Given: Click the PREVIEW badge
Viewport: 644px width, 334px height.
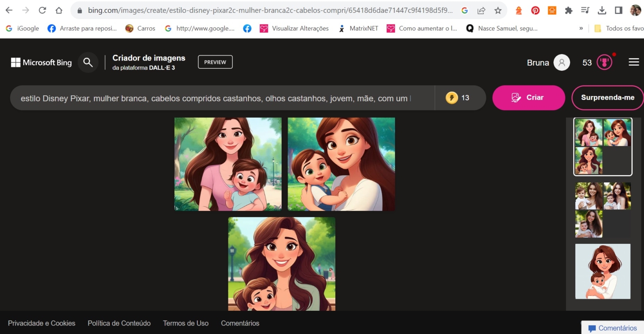Looking at the screenshot, I should coord(215,62).
